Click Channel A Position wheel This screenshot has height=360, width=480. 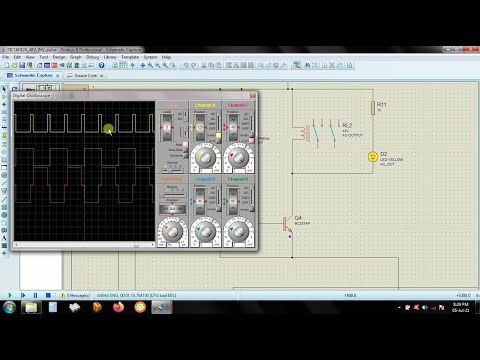pyautogui.click(x=200, y=127)
